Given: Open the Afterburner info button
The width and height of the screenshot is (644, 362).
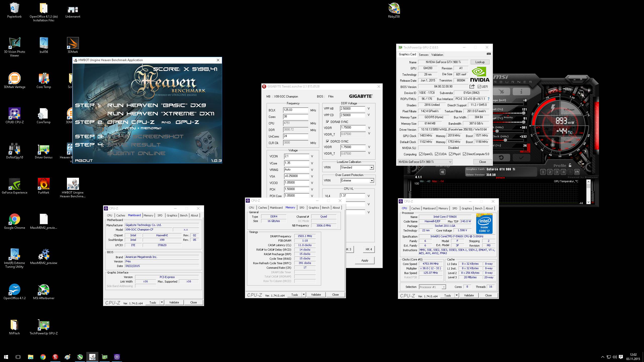Looking at the screenshot, I should (x=521, y=92).
